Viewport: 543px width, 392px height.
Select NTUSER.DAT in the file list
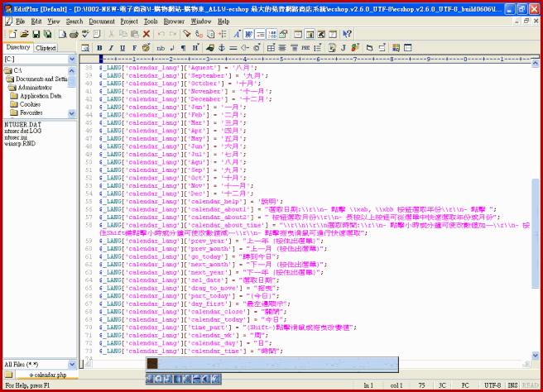22,124
